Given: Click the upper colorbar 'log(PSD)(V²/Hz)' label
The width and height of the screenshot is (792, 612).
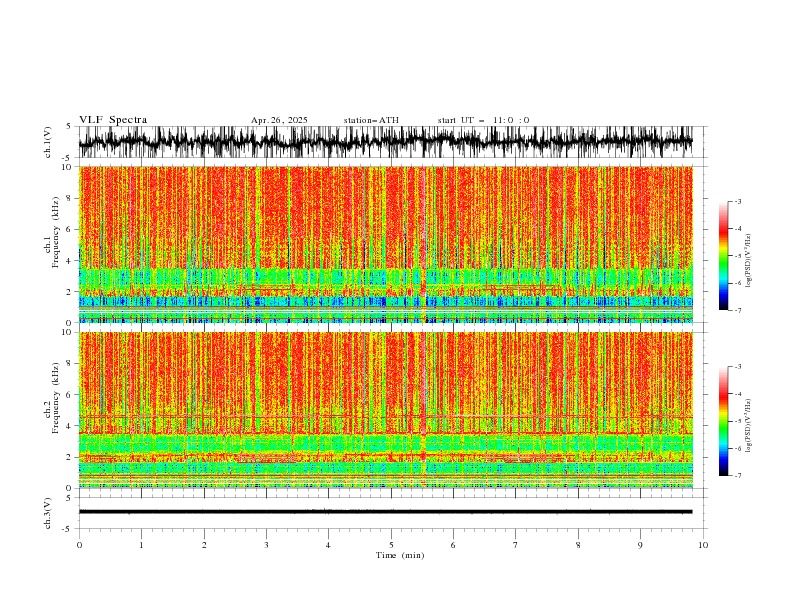Looking at the screenshot, I should (x=749, y=261).
